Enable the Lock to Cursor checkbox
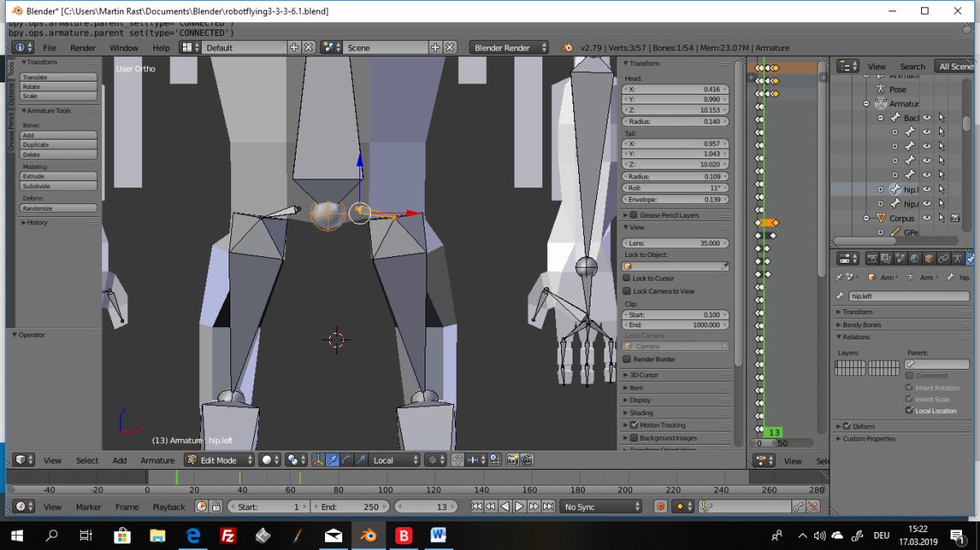Viewport: 980px width, 550px height. [627, 278]
